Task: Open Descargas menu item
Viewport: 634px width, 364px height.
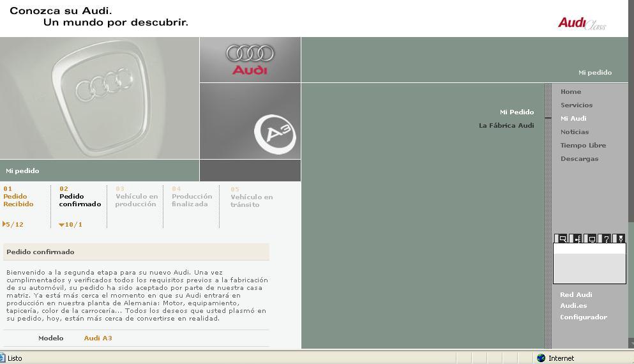Action: [x=580, y=158]
